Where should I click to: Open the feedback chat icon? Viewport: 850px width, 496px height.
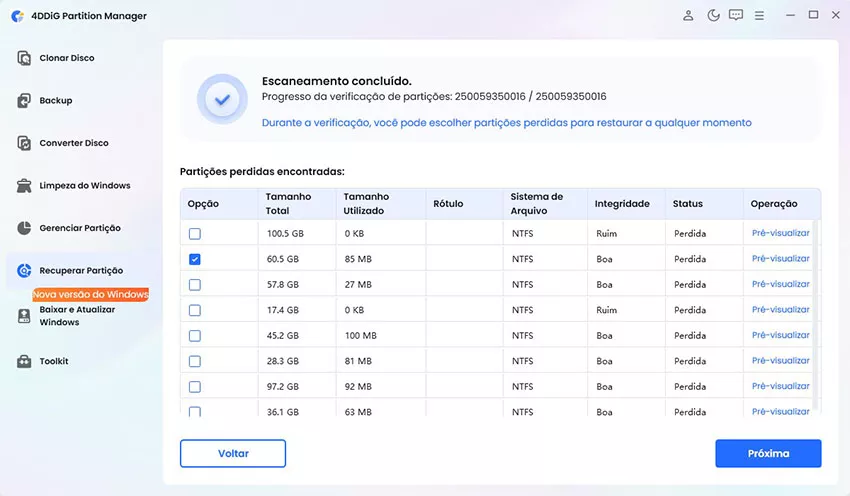[736, 15]
